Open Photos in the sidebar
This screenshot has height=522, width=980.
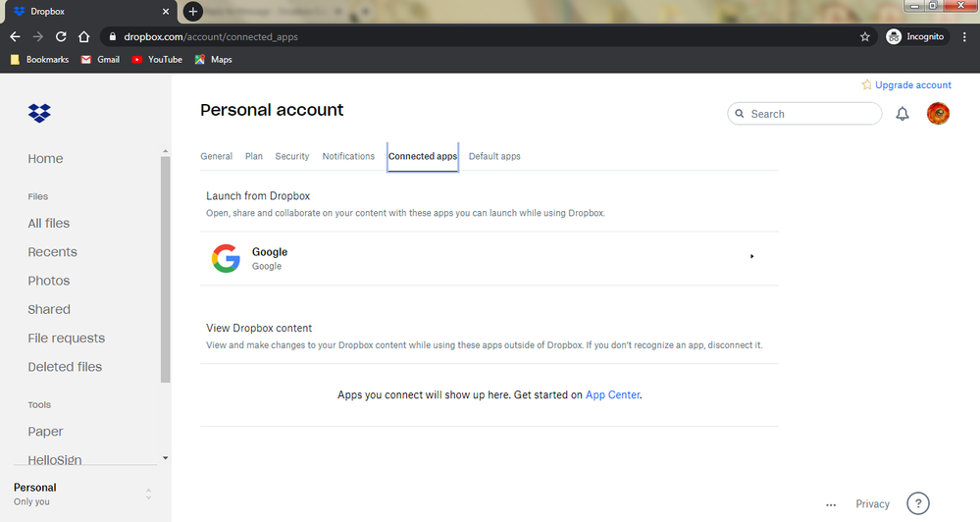(49, 281)
